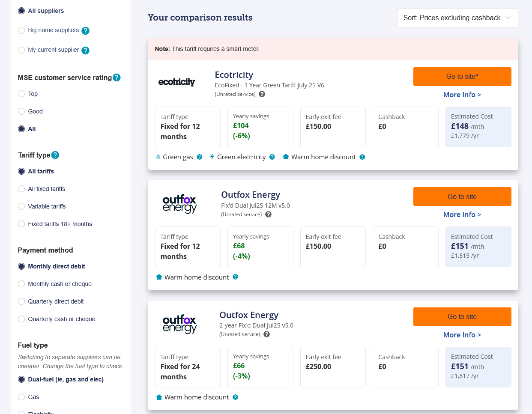Click the £1,817 /yr estimated cost
532x414 pixels.
(x=465, y=376)
